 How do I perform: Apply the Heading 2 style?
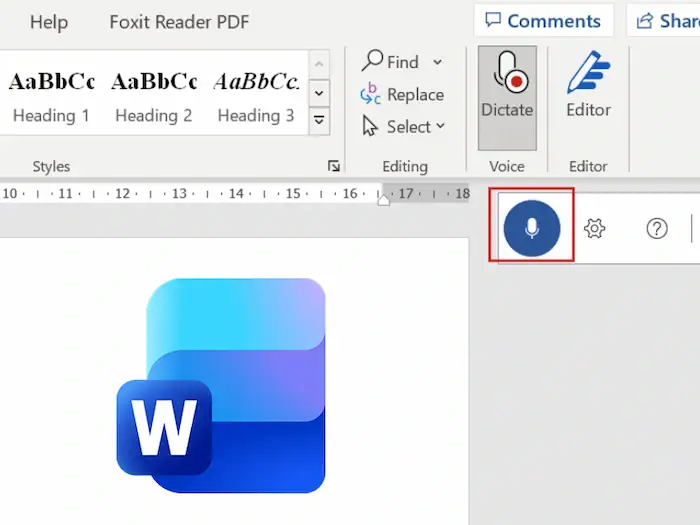[154, 97]
